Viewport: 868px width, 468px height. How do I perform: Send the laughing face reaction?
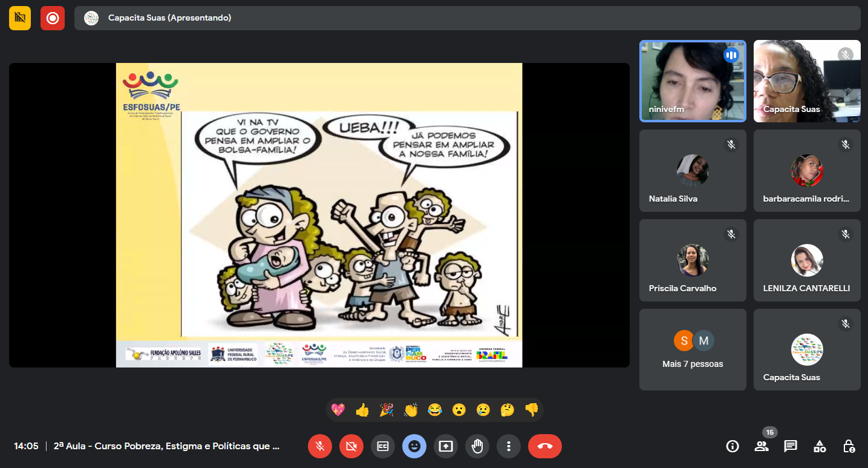[x=434, y=410]
